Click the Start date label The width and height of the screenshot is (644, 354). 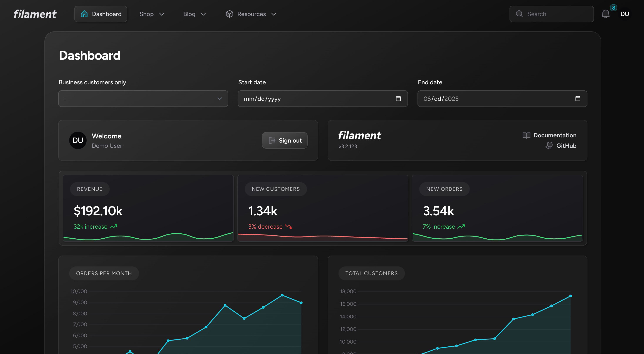point(252,82)
